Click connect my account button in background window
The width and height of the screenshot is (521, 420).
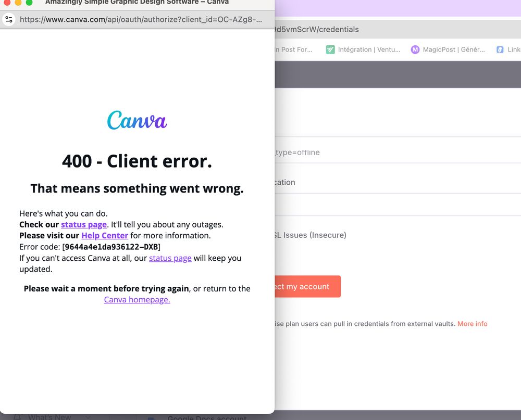(308, 287)
